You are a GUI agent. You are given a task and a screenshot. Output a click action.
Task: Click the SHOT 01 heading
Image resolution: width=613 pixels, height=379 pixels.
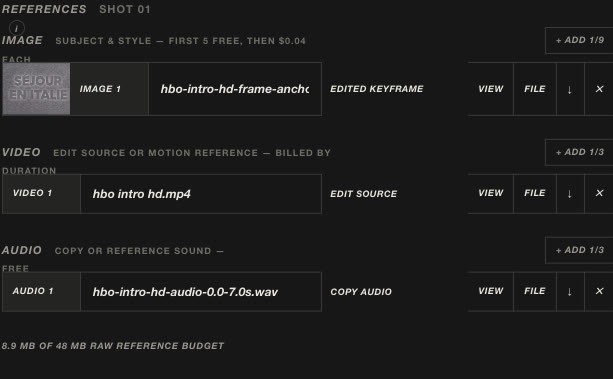125,9
